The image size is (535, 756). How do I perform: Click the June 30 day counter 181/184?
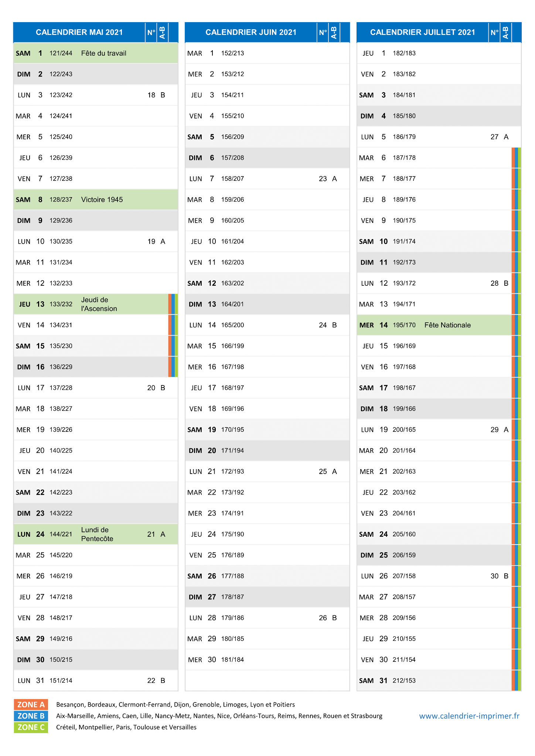[232, 660]
